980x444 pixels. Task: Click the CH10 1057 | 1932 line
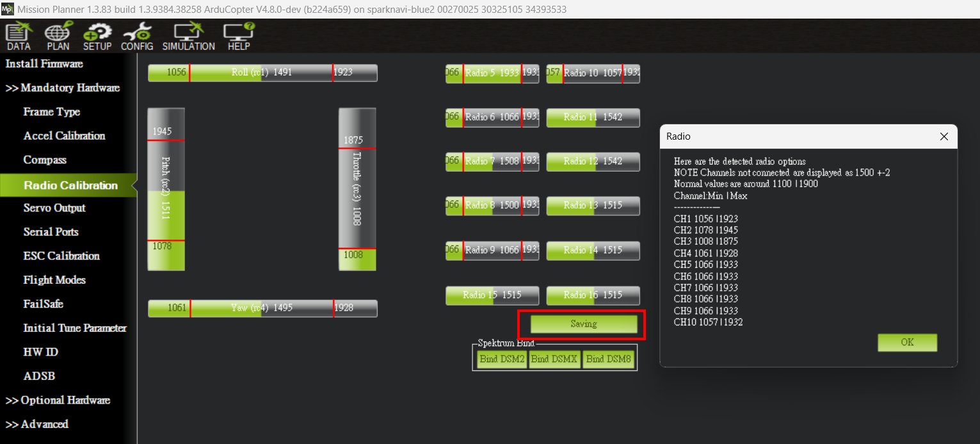pos(709,322)
